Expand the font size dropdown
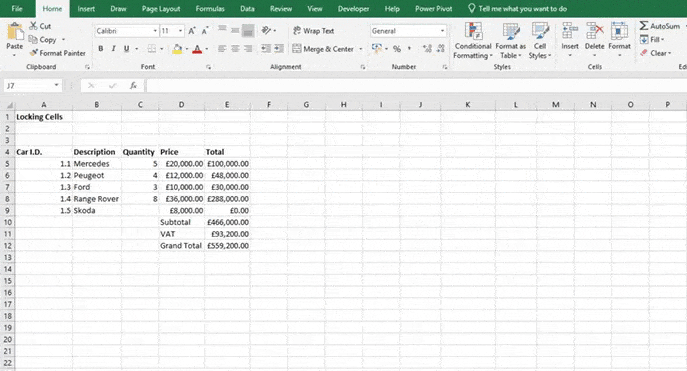Viewport: 687px width, 371px height. click(181, 31)
